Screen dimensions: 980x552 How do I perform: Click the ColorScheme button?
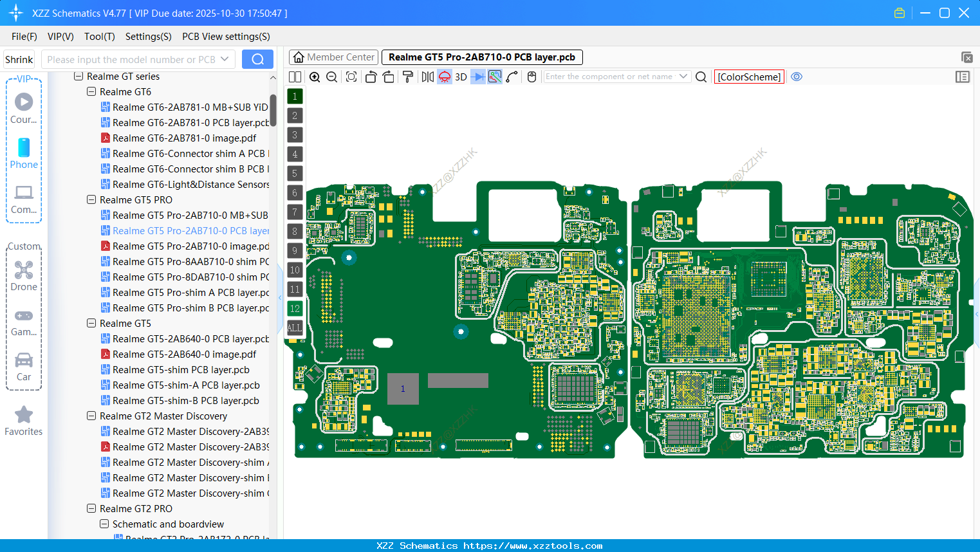pos(749,77)
